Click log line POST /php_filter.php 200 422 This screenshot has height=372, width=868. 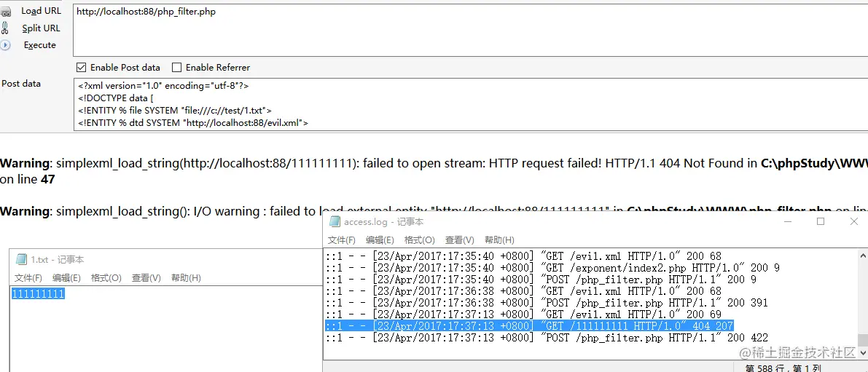[547, 337]
